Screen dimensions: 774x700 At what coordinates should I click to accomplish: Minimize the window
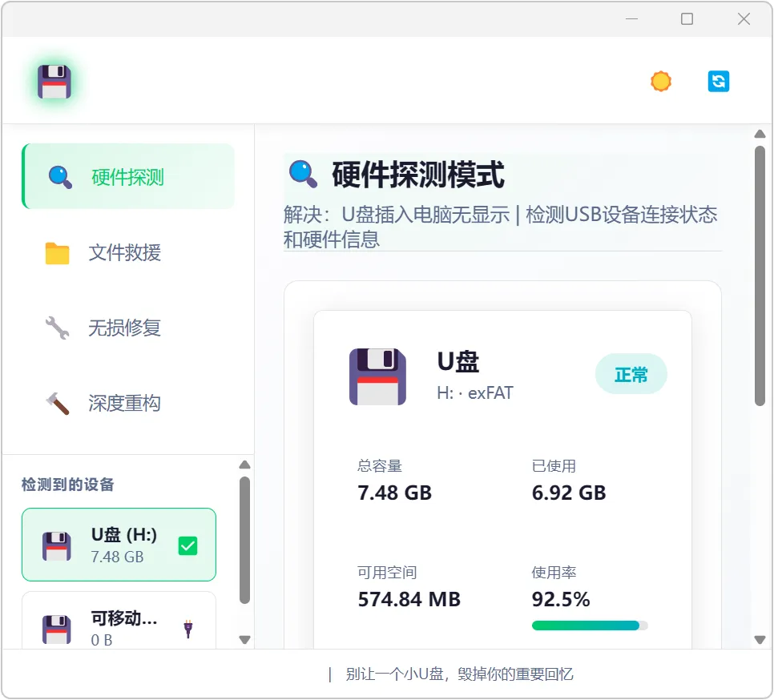631,18
